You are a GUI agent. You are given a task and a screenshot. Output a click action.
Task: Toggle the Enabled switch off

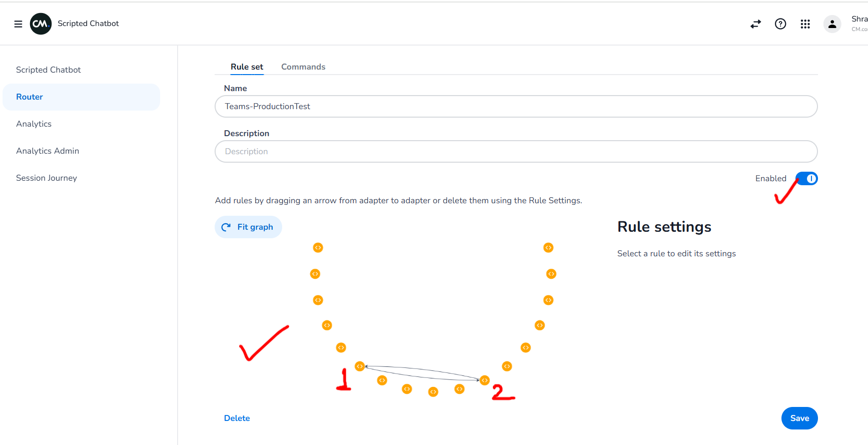tap(806, 179)
